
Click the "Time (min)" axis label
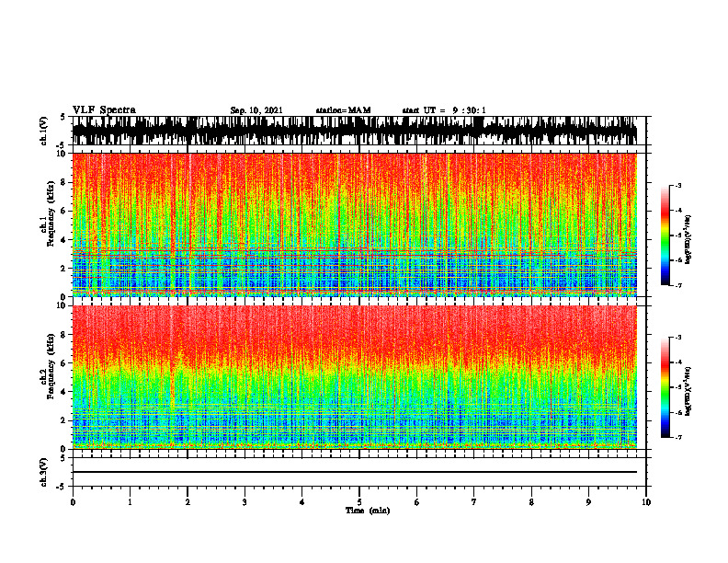368,511
